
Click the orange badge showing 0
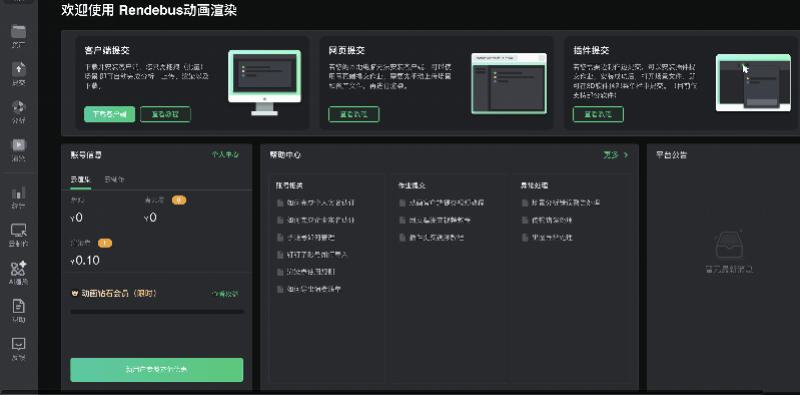tap(179, 200)
